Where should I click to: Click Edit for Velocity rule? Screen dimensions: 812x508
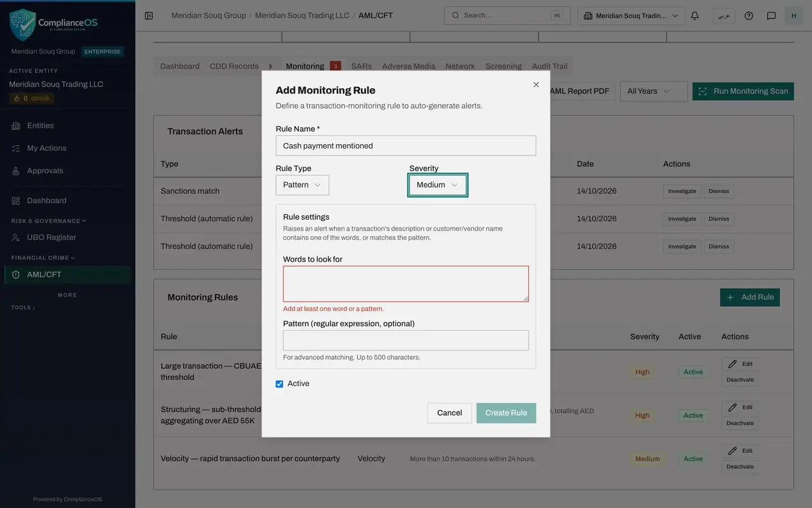[x=740, y=451]
